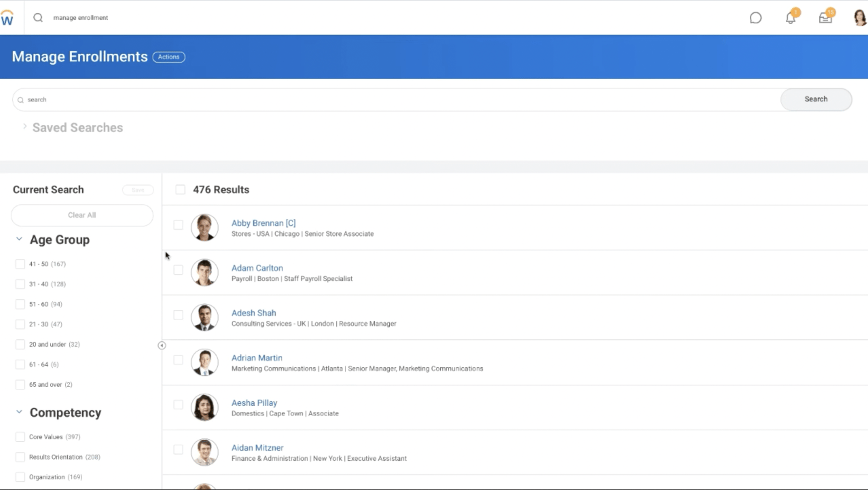Image resolution: width=868 pixels, height=491 pixels.
Task: Select the header checkbox above 476 Results
Action: coord(180,189)
